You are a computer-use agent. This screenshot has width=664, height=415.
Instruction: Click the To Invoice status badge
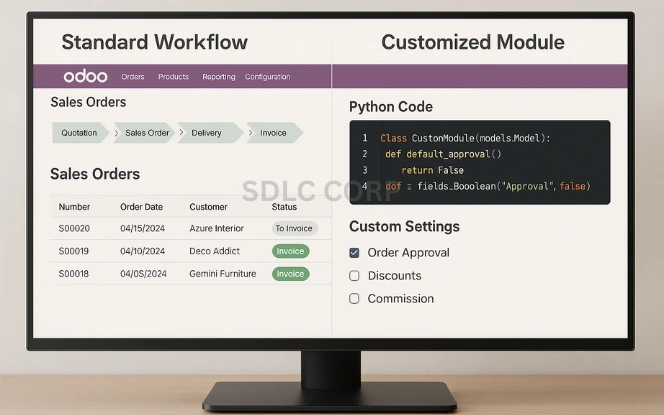click(294, 228)
